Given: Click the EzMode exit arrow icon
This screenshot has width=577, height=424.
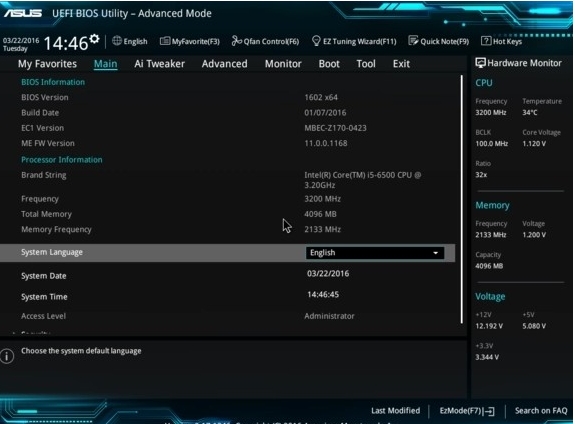Looking at the screenshot, I should tap(489, 411).
